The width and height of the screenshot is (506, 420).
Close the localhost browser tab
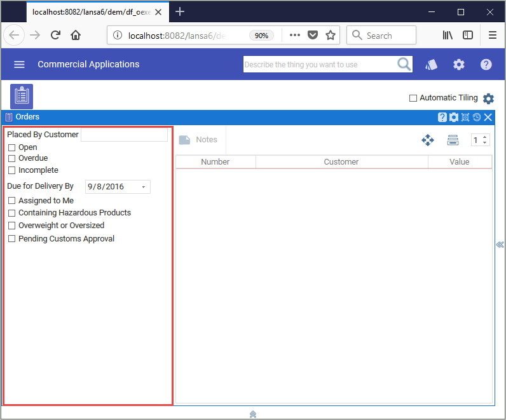point(158,12)
